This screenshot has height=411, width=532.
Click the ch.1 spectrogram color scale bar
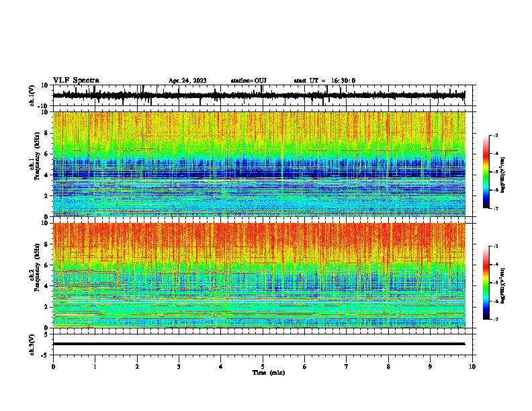tap(486, 172)
